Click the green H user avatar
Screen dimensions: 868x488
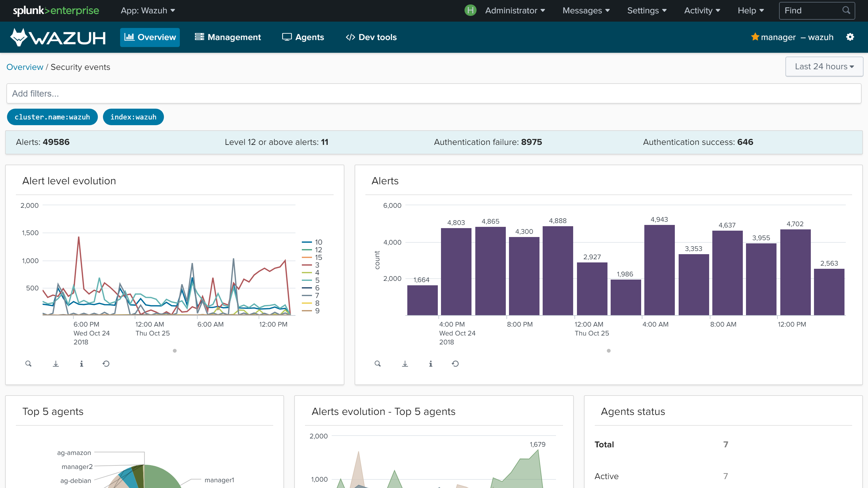470,10
